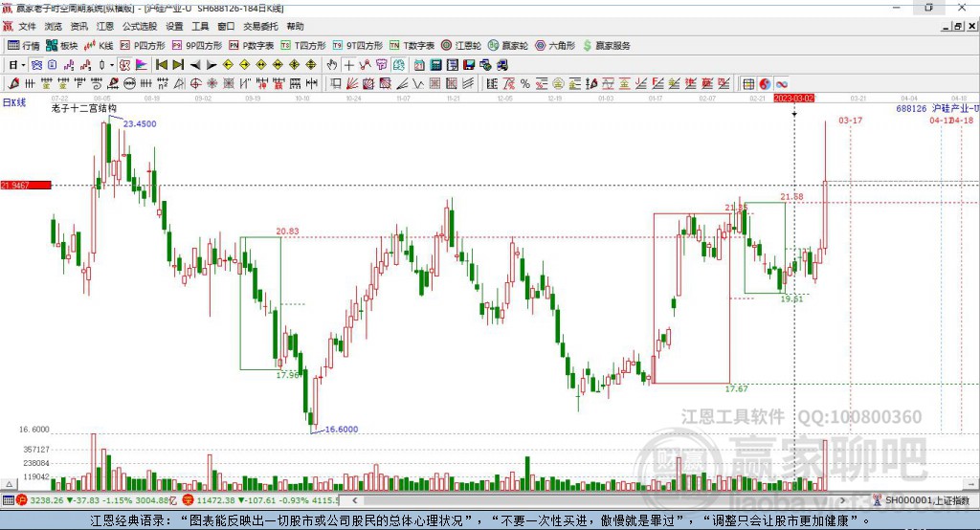The height and width of the screenshot is (530, 980).
Task: Click the 16.6000 low price label
Action: click(x=342, y=429)
